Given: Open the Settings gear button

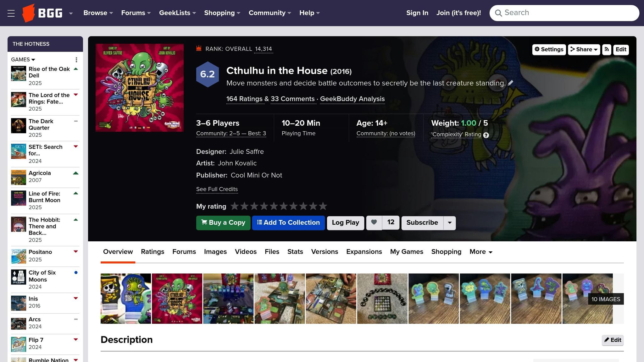Looking at the screenshot, I should (549, 50).
